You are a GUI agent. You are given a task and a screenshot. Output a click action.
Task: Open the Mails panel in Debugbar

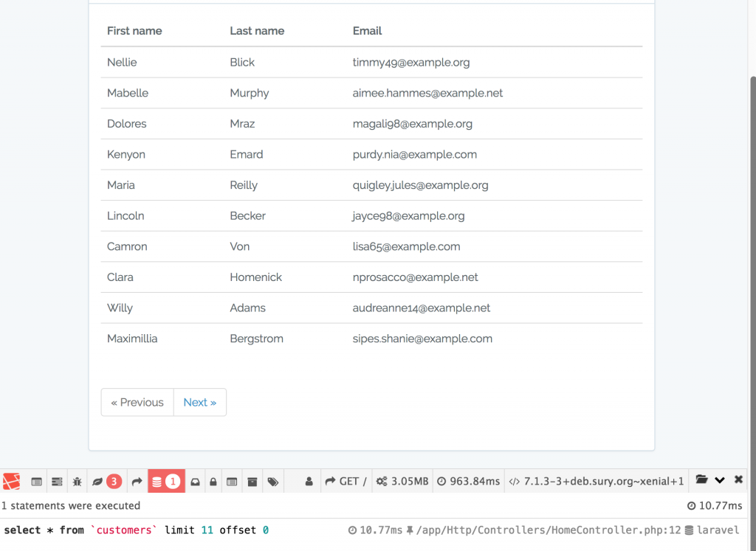pyautogui.click(x=195, y=480)
